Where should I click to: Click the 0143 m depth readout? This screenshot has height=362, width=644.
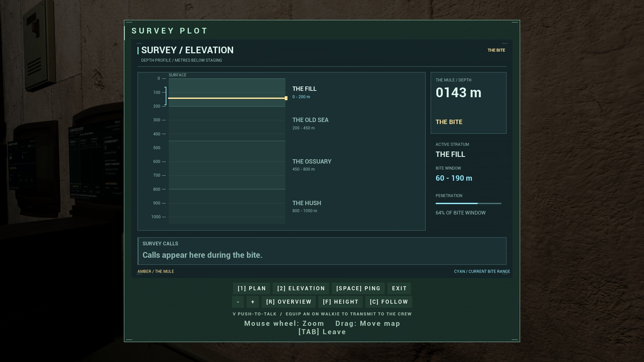coord(458,93)
